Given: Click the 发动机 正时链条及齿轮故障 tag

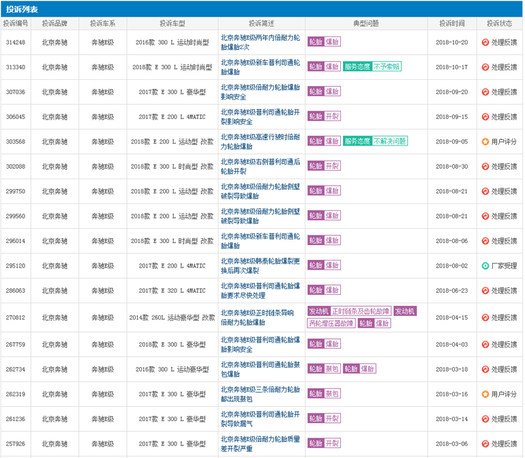Looking at the screenshot, I should (349, 311).
